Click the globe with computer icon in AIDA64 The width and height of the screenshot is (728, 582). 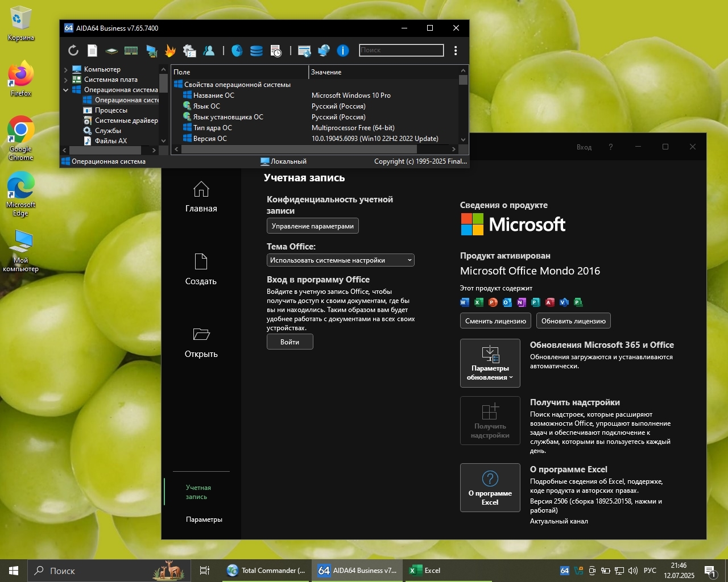coord(324,51)
